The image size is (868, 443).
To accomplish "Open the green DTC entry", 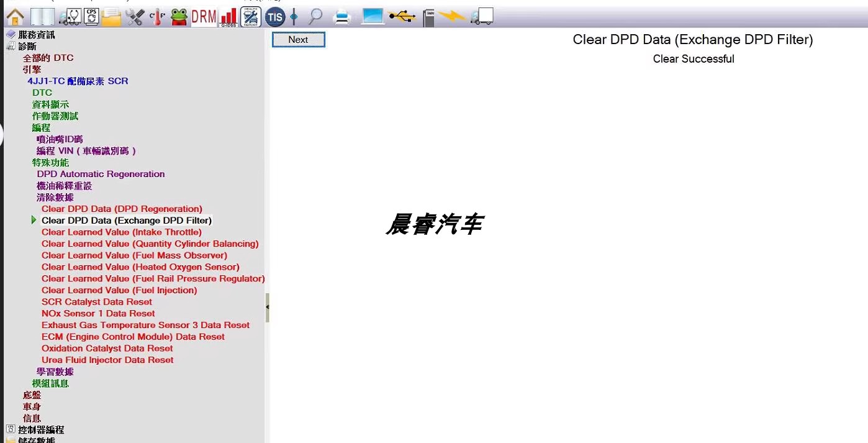I will point(42,93).
